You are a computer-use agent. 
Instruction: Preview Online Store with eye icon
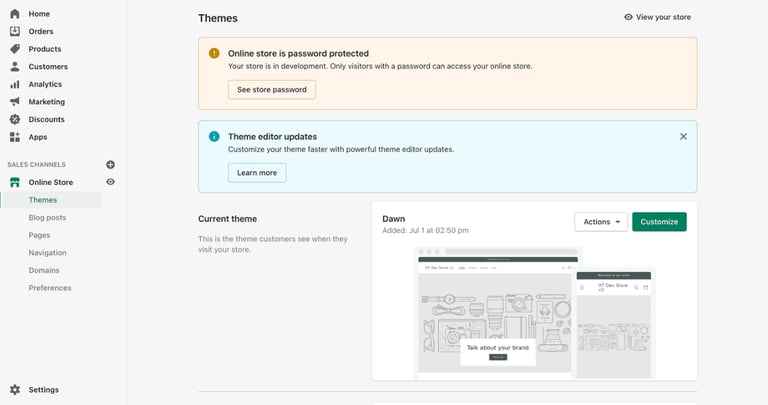(111, 182)
